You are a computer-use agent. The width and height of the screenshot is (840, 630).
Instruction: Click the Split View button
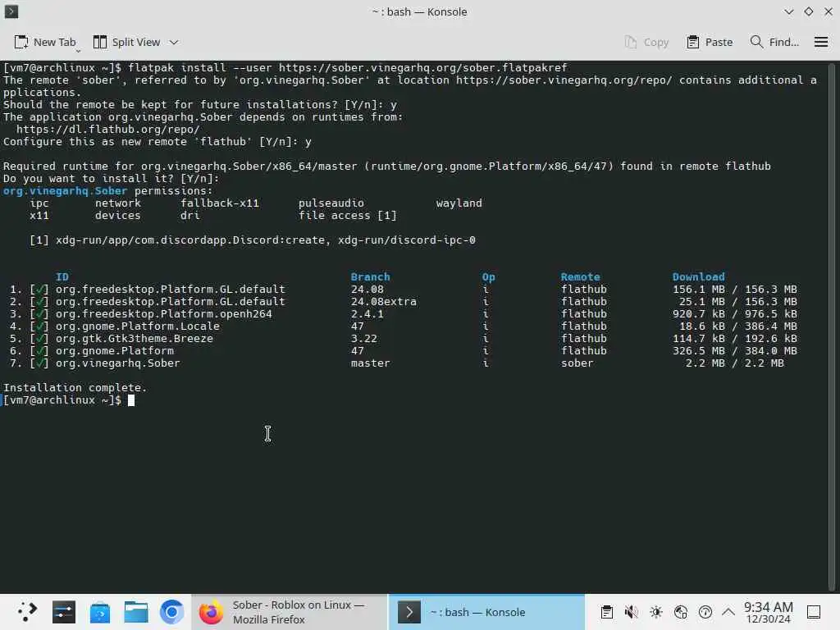click(x=126, y=43)
